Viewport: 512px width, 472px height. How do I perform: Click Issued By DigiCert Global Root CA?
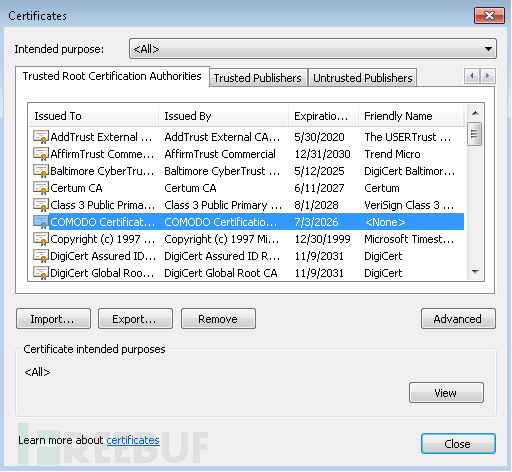[221, 273]
